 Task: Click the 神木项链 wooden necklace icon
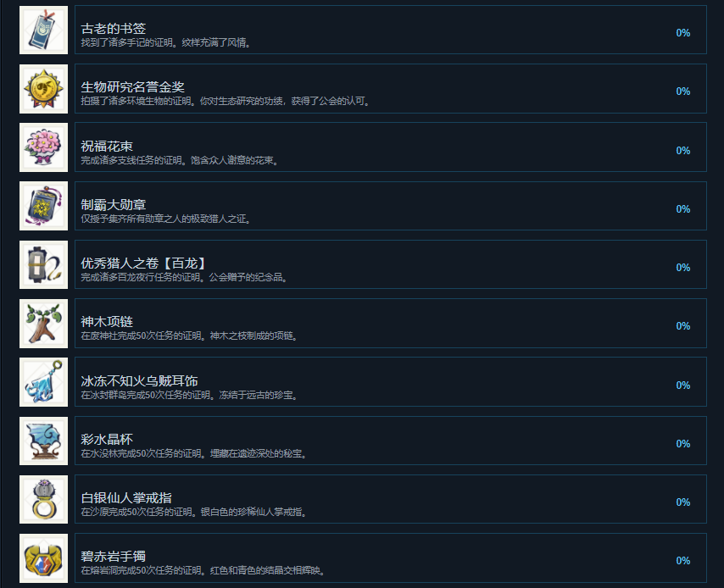(43, 324)
